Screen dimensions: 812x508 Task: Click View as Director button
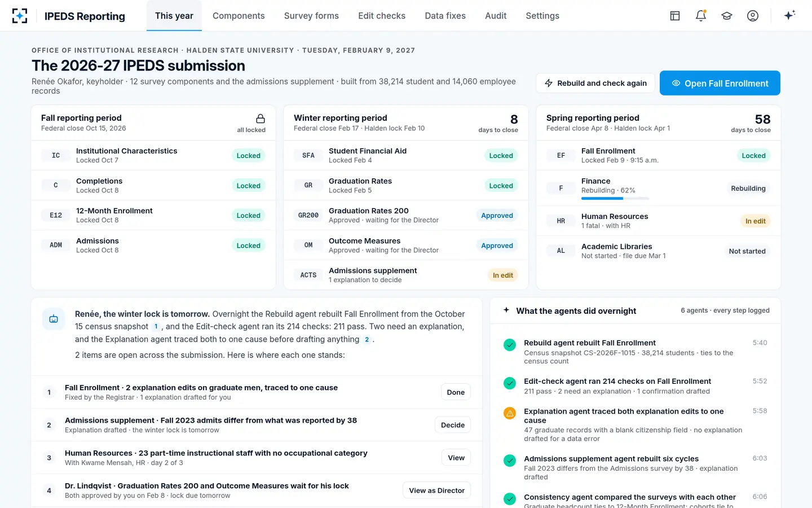(x=436, y=491)
